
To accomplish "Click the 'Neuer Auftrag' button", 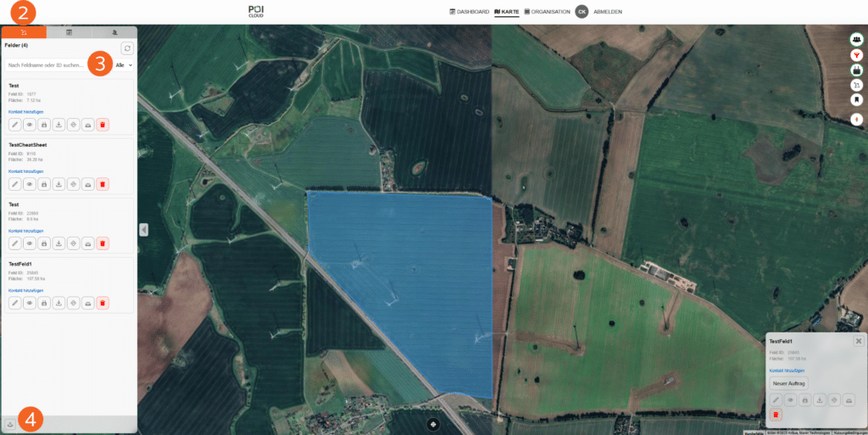I will 788,383.
